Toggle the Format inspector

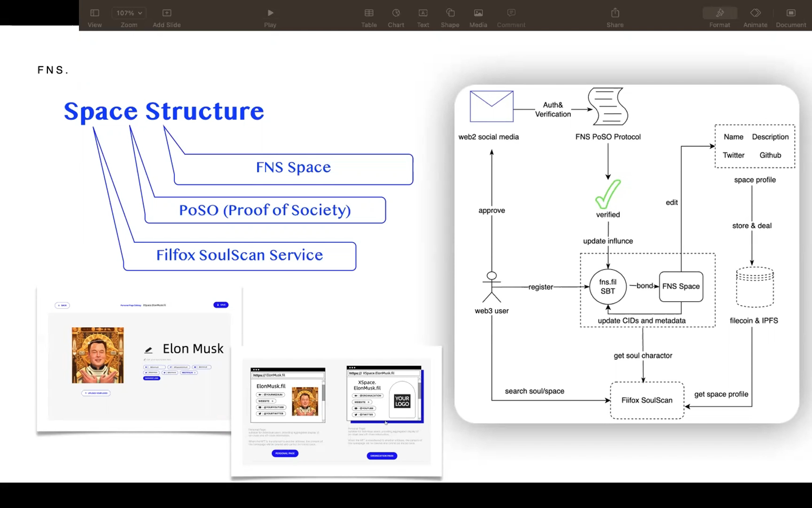(719, 17)
